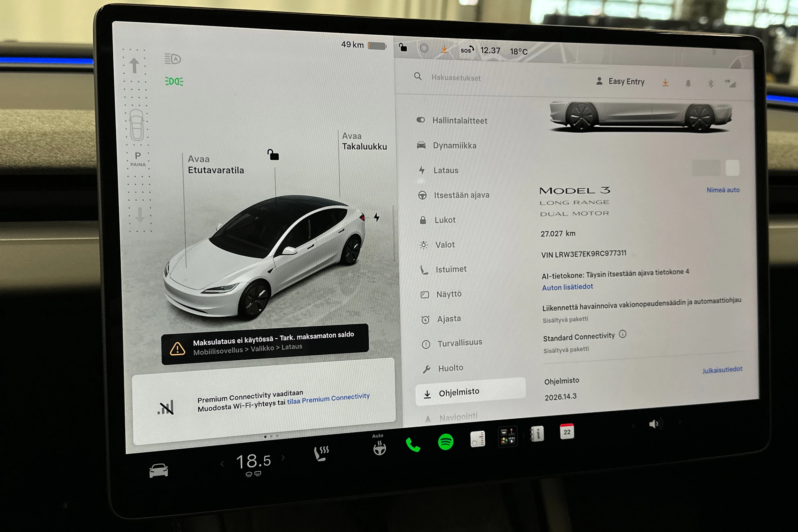
Task: Tap the charge port lightning bolt icon
Action: 377,217
